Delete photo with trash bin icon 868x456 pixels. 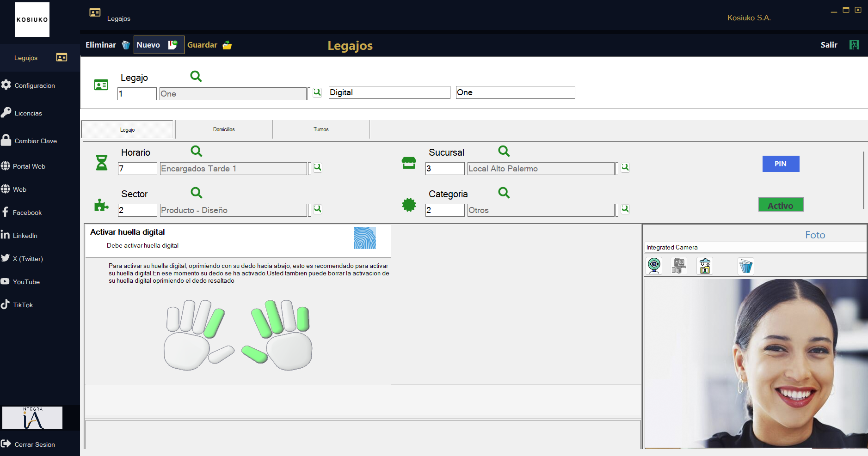pyautogui.click(x=745, y=266)
